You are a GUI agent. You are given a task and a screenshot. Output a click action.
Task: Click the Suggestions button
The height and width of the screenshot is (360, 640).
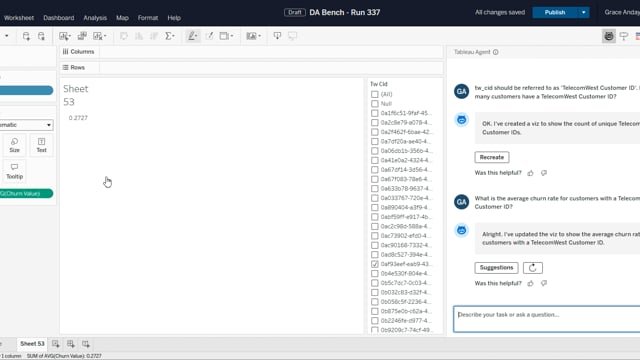(496, 268)
